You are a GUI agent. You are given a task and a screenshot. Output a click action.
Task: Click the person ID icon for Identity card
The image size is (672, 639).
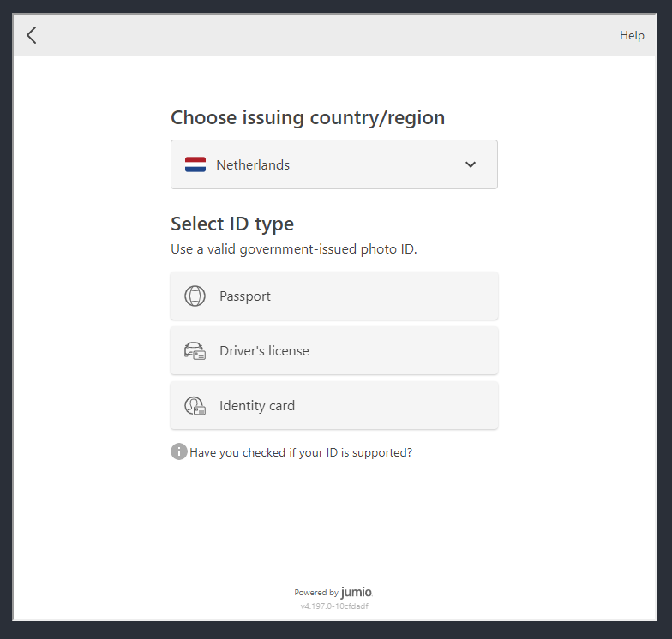click(195, 406)
